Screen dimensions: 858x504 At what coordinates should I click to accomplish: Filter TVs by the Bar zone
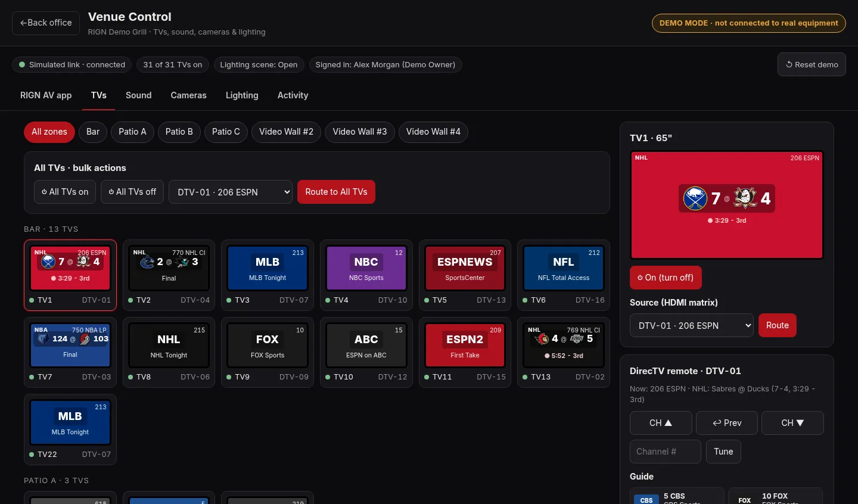[x=93, y=132]
